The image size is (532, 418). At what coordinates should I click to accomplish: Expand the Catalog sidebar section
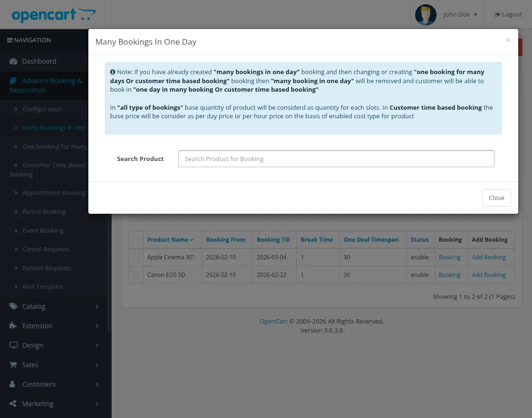[x=34, y=306]
